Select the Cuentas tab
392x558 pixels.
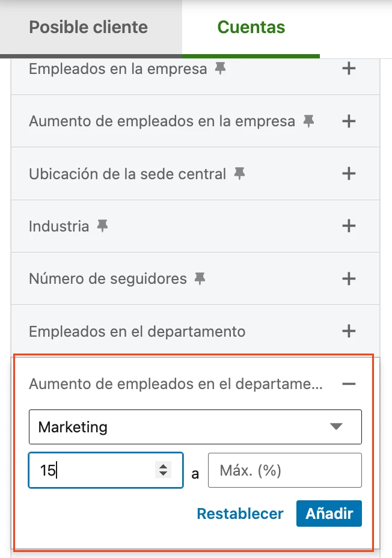251,27
